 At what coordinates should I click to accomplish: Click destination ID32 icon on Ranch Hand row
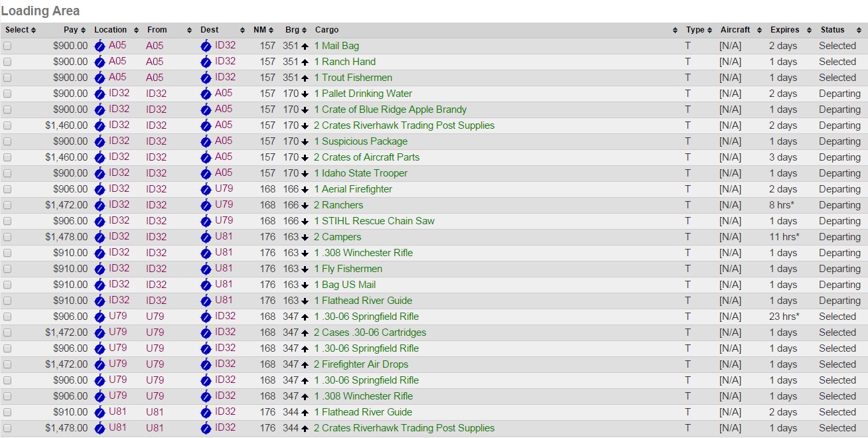206,62
